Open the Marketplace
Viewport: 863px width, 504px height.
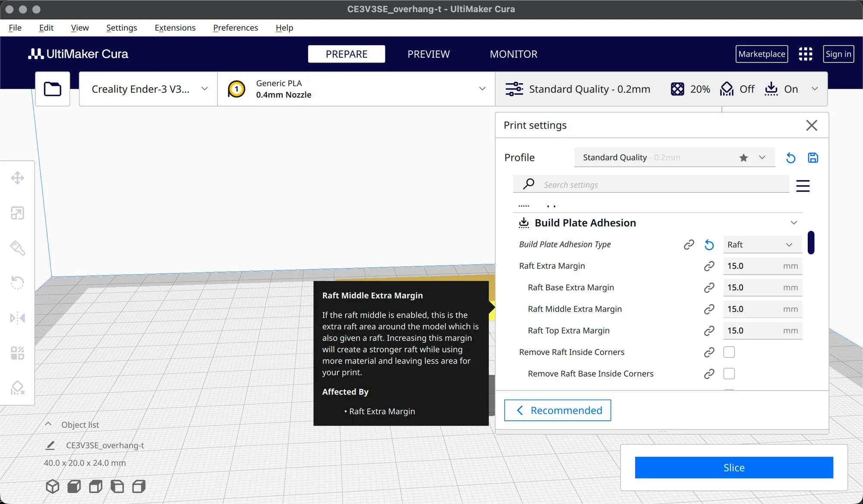pyautogui.click(x=762, y=54)
